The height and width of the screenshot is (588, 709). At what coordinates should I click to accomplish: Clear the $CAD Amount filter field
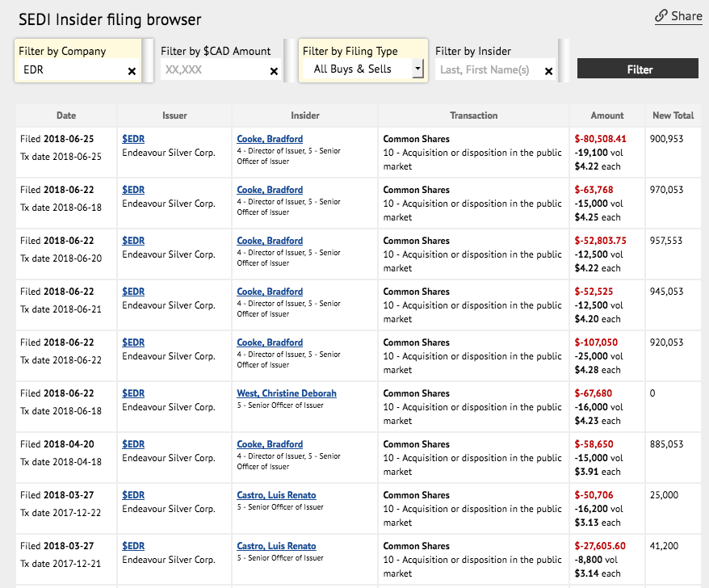point(274,71)
